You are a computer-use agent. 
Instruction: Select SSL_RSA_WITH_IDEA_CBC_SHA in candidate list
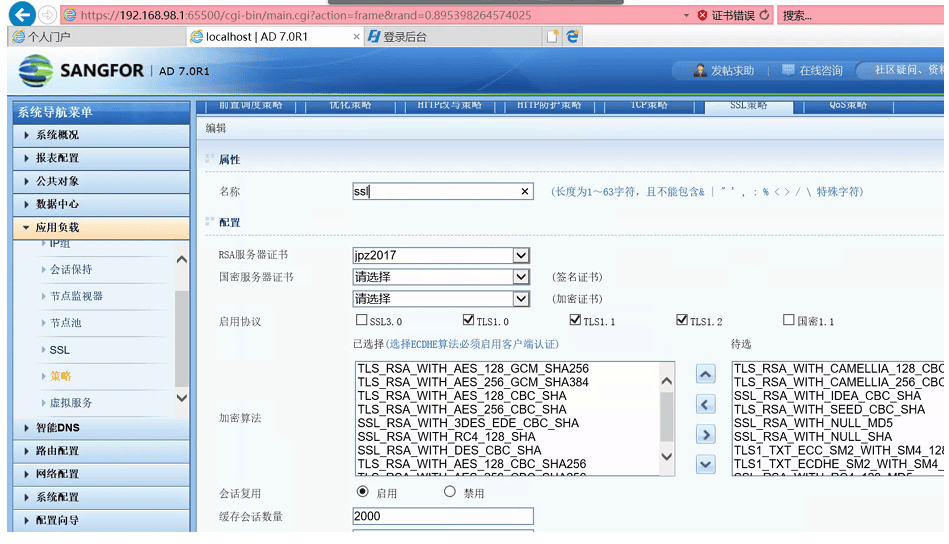827,396
